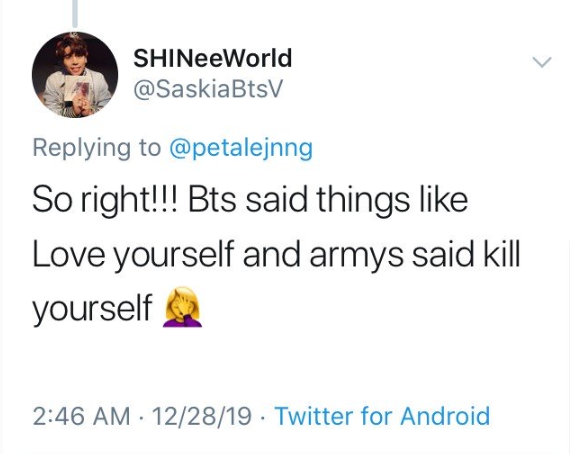The width and height of the screenshot is (570, 454).
Task: Select the 2:46 AM timestamp
Action: tap(81, 416)
